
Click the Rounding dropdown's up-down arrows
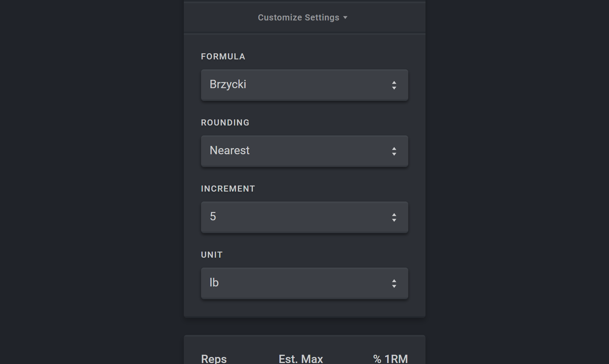pos(394,151)
